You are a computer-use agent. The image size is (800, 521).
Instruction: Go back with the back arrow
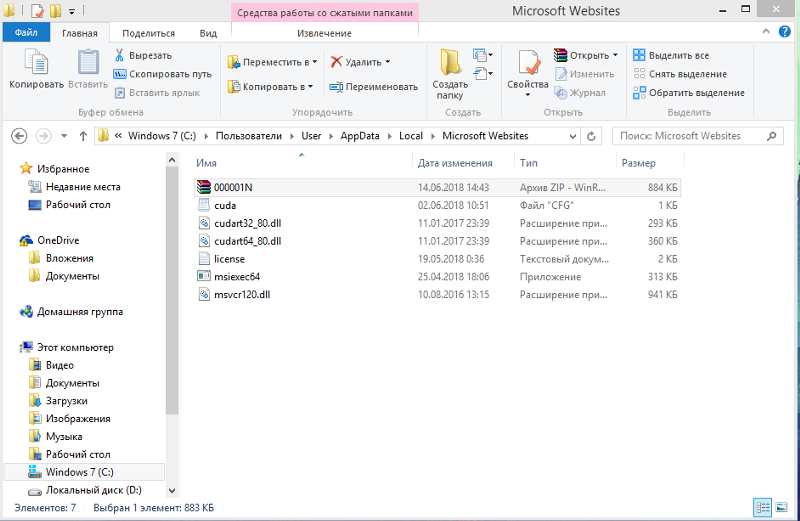click(19, 136)
